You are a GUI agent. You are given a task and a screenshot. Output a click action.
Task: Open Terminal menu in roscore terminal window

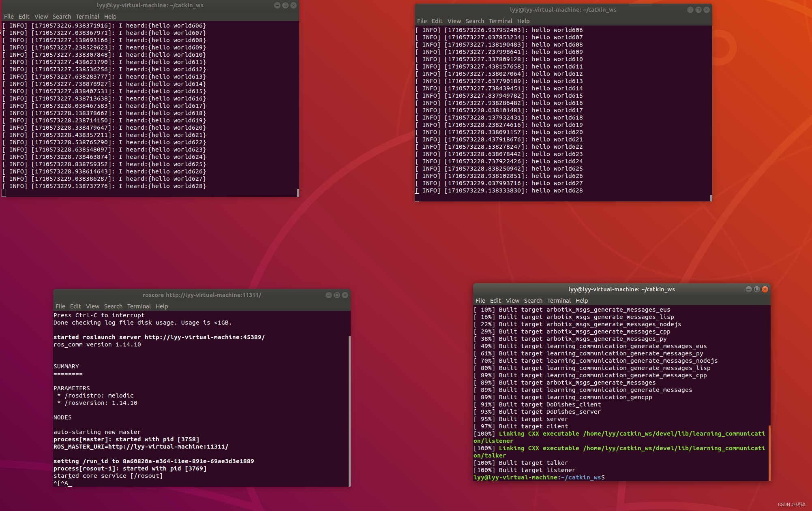[139, 306]
